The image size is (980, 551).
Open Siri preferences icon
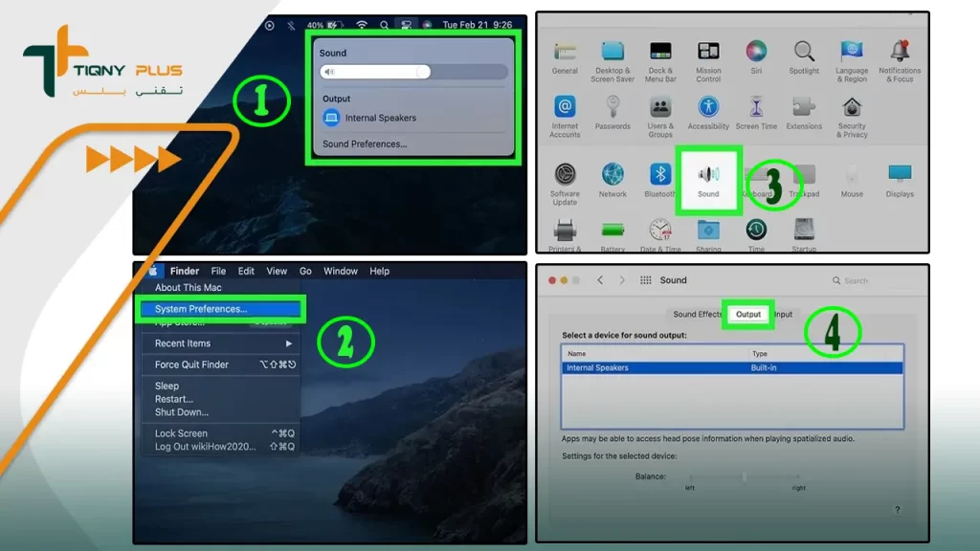point(756,52)
